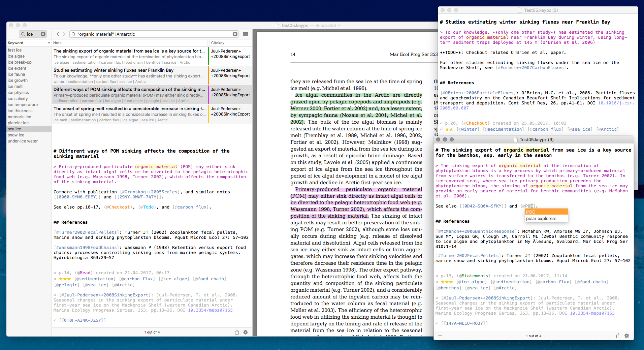Add a new note in the main window
This screenshot has height=350, width=644.
58,332
